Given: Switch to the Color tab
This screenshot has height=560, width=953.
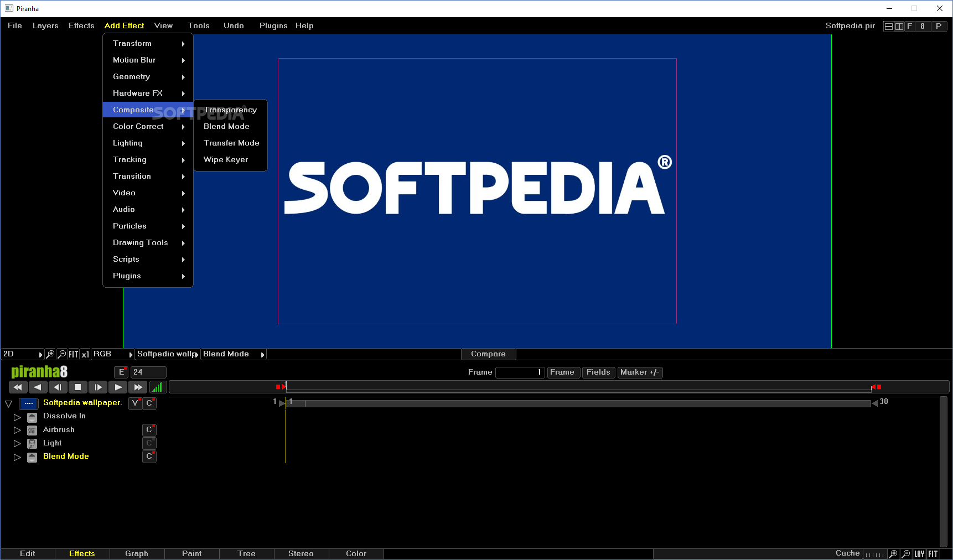Looking at the screenshot, I should [356, 554].
